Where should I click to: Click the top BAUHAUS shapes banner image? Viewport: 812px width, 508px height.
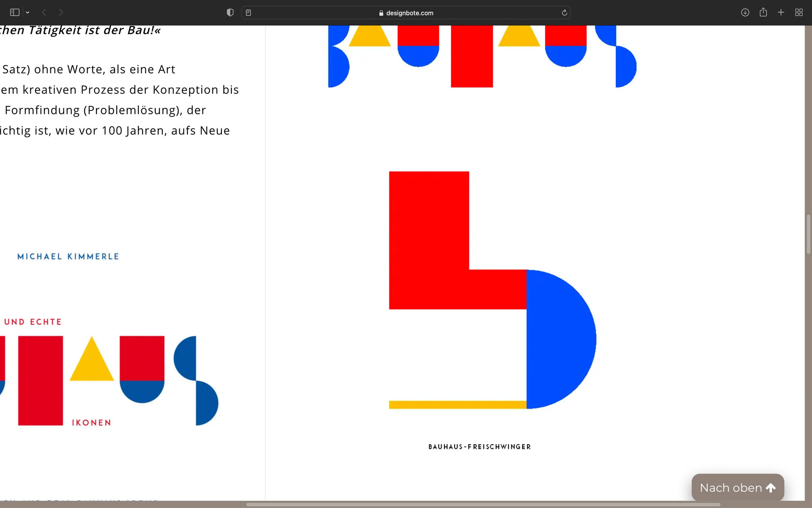pyautogui.click(x=482, y=56)
